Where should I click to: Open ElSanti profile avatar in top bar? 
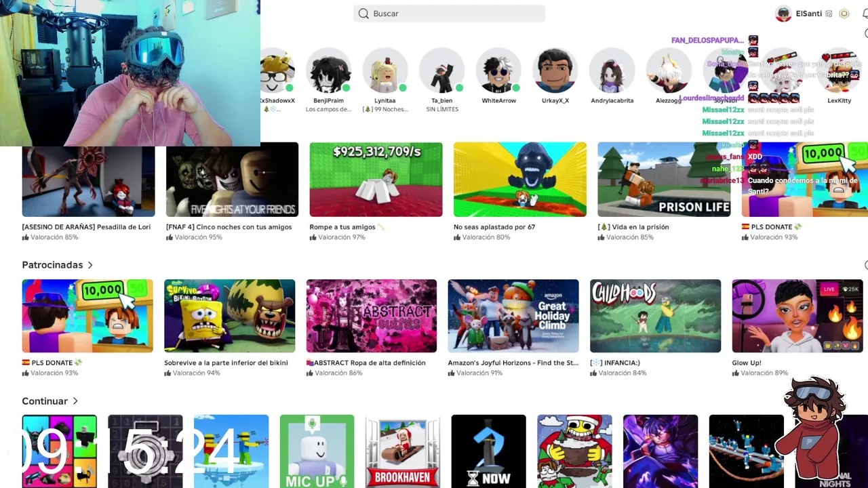[783, 14]
